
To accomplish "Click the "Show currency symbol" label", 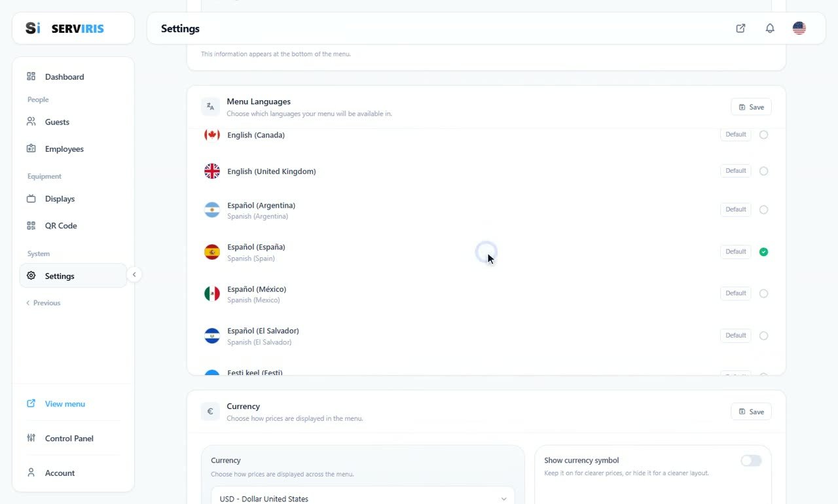I will 581,460.
